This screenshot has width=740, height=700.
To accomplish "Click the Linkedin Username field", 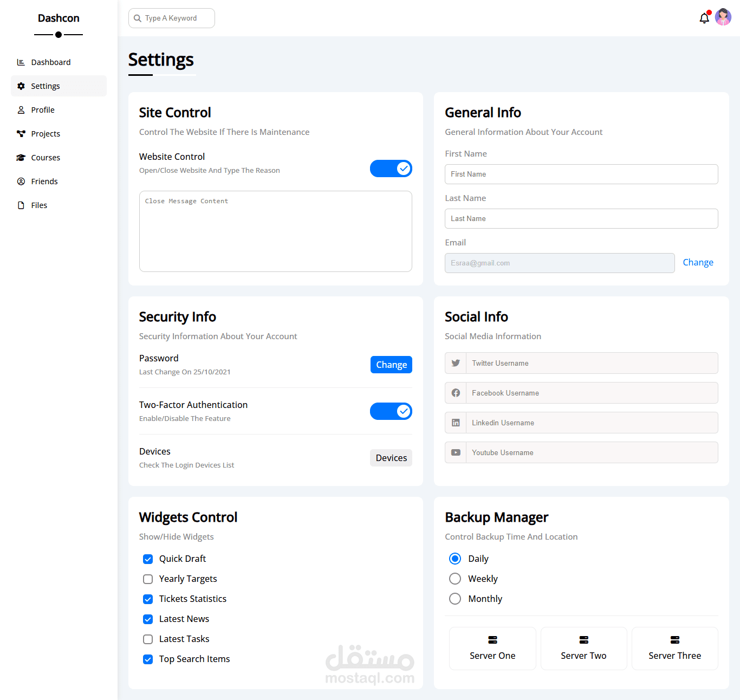I will [x=592, y=423].
